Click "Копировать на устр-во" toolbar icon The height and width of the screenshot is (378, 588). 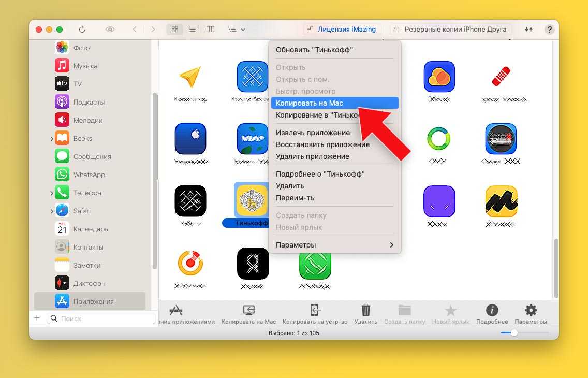click(x=315, y=311)
